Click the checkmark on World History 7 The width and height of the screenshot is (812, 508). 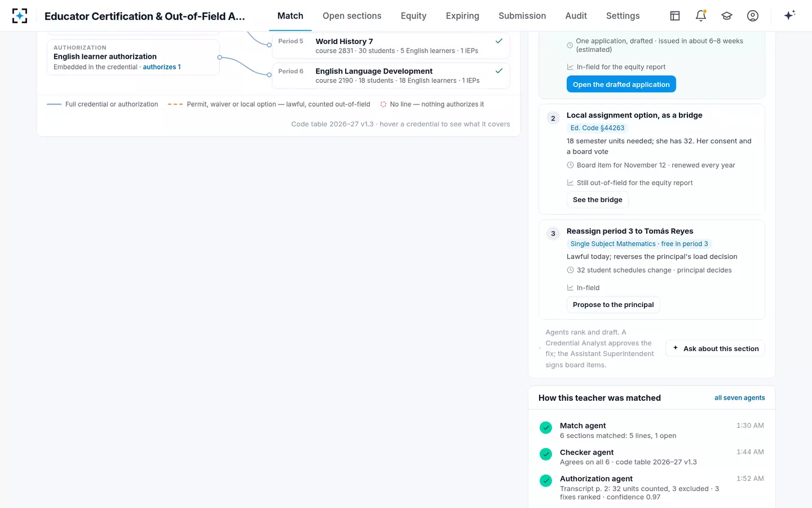click(499, 41)
